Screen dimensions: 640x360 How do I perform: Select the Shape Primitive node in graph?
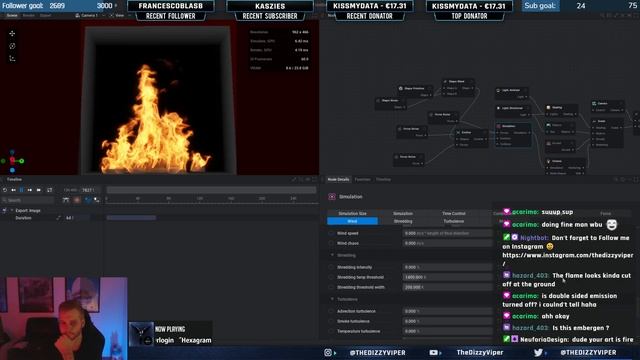[414, 91]
